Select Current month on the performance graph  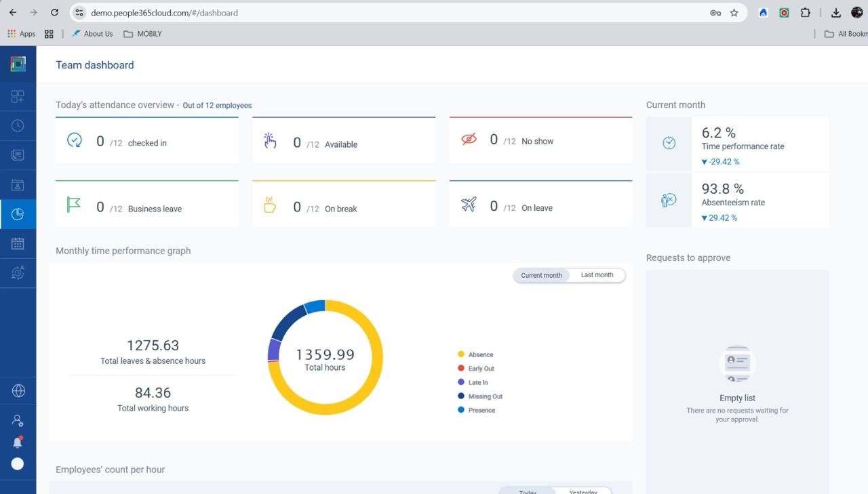(x=541, y=275)
